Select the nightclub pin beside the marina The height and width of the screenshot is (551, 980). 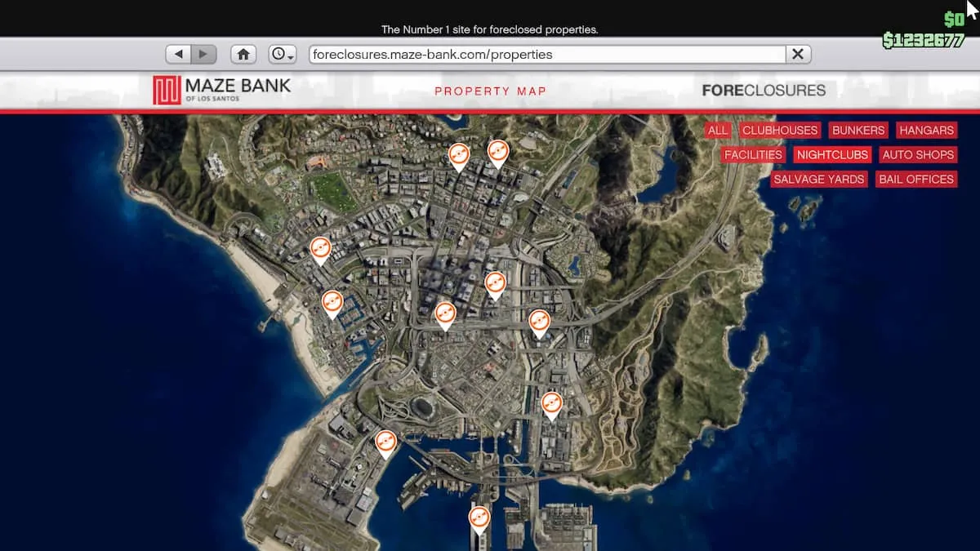332,303
